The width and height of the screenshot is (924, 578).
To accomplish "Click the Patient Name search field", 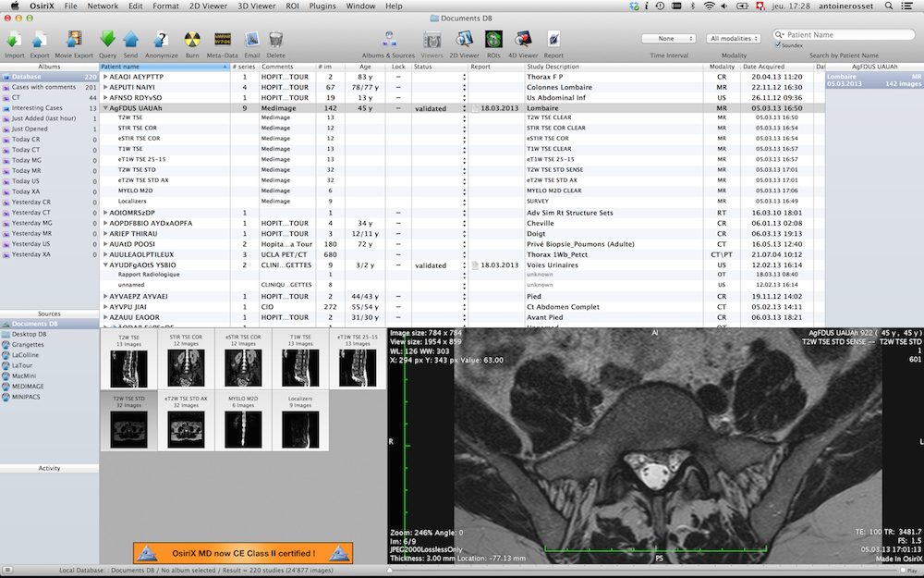I will tap(844, 35).
